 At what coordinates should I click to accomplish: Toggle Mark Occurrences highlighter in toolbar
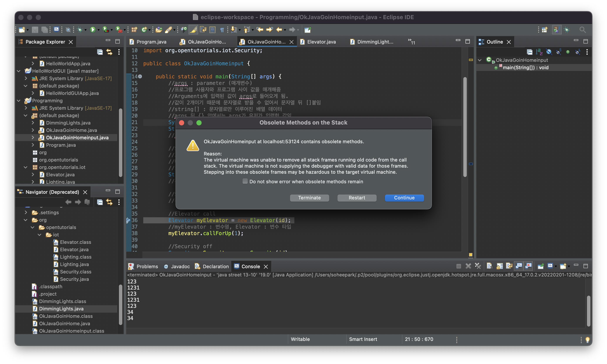pos(193,30)
